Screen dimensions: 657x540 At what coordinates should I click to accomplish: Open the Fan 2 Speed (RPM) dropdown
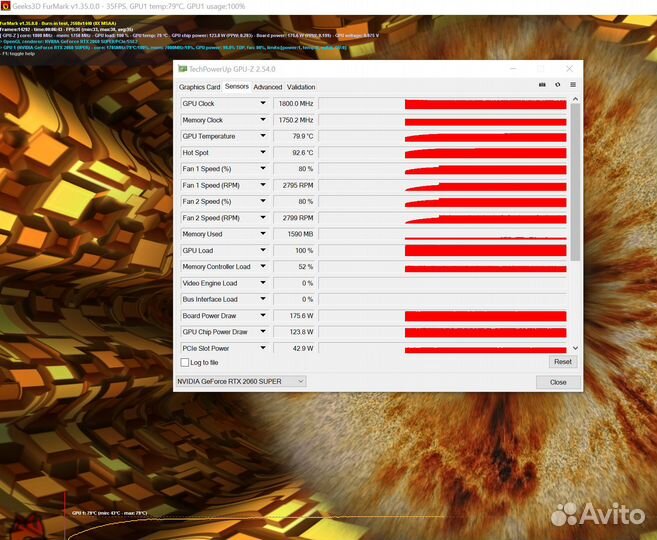pyautogui.click(x=263, y=217)
